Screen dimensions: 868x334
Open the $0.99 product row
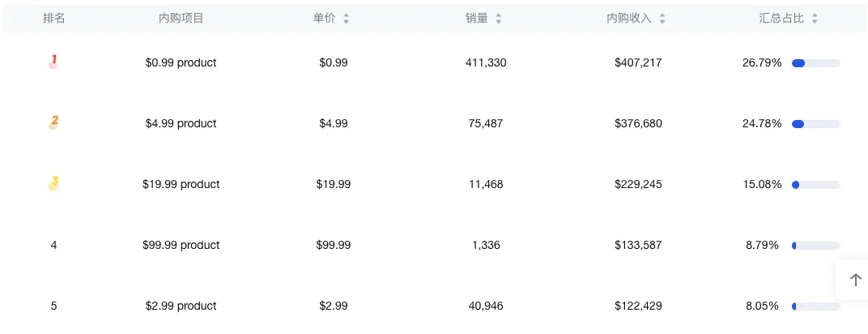(181, 62)
